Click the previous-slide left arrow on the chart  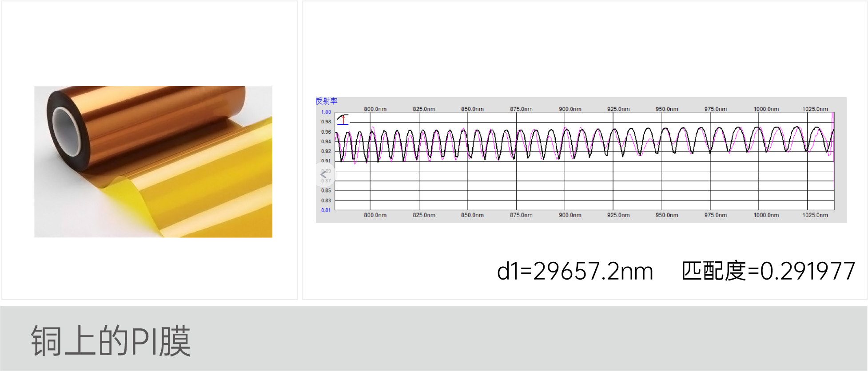(x=324, y=175)
